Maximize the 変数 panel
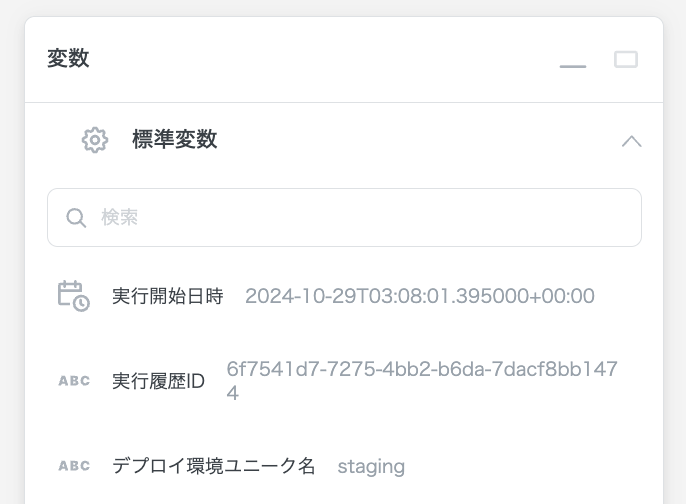Screen dimensions: 686x504 [626, 60]
